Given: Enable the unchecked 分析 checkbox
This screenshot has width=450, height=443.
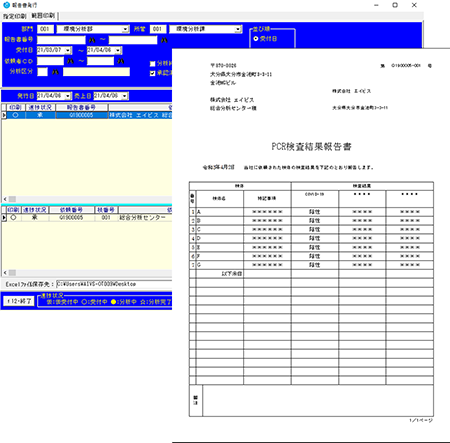Looking at the screenshot, I should tap(153, 64).
